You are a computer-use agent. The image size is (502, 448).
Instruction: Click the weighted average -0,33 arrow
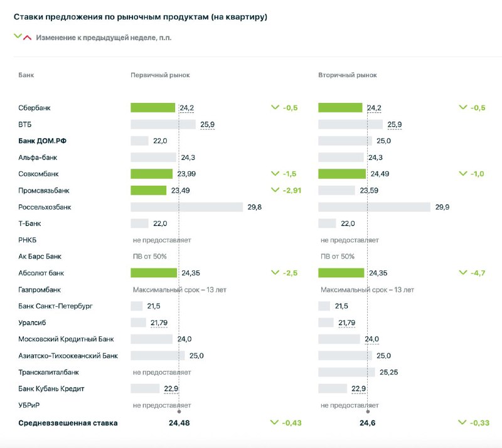coord(462,422)
